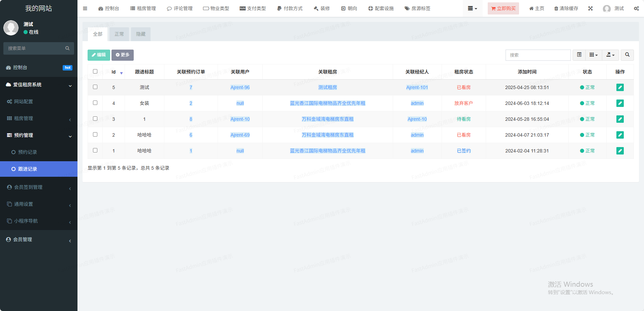Image resolution: width=644 pixels, height=311 pixels.
Task: Click the magnifier advanced search button
Action: click(x=627, y=55)
